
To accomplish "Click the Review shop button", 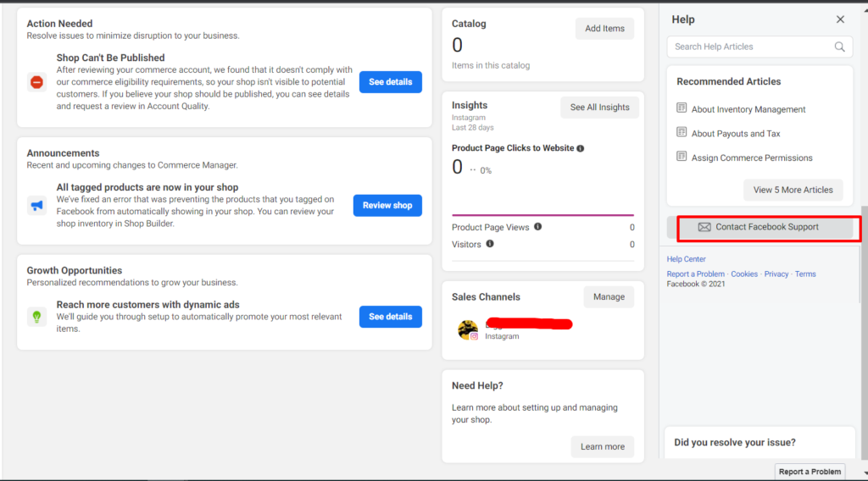I will [x=387, y=206].
